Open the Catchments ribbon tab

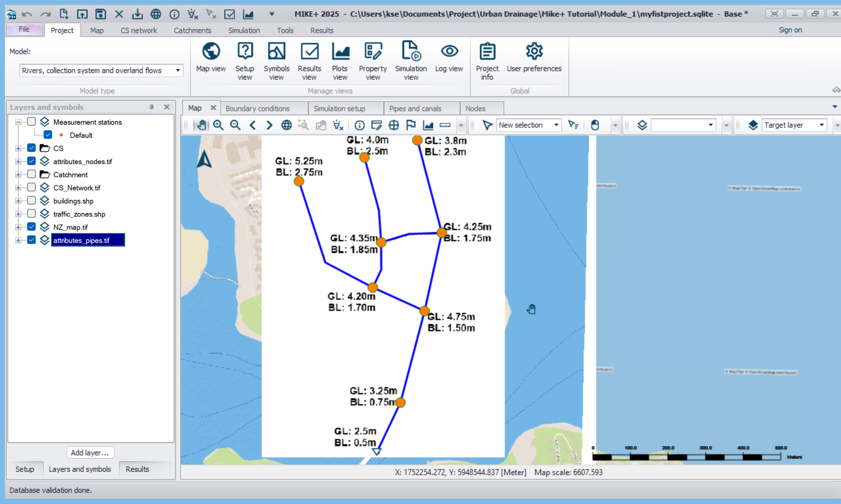click(192, 30)
